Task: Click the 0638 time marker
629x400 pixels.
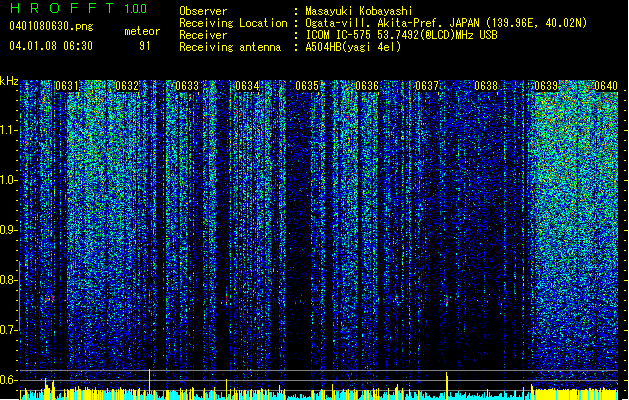Action: click(486, 86)
